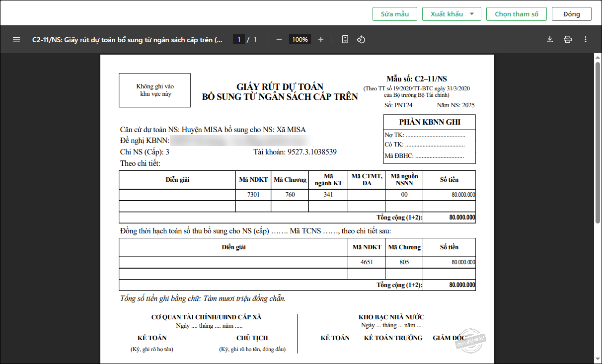Click the page number input field

click(239, 39)
